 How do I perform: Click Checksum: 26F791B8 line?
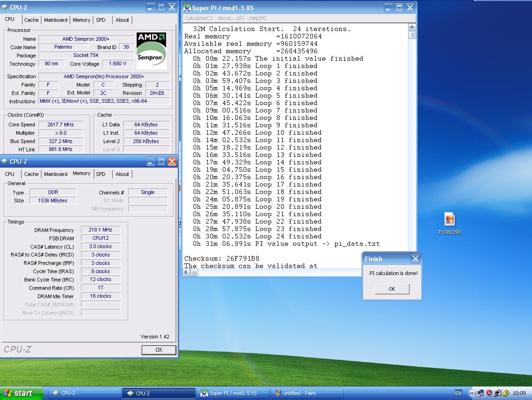coord(222,258)
